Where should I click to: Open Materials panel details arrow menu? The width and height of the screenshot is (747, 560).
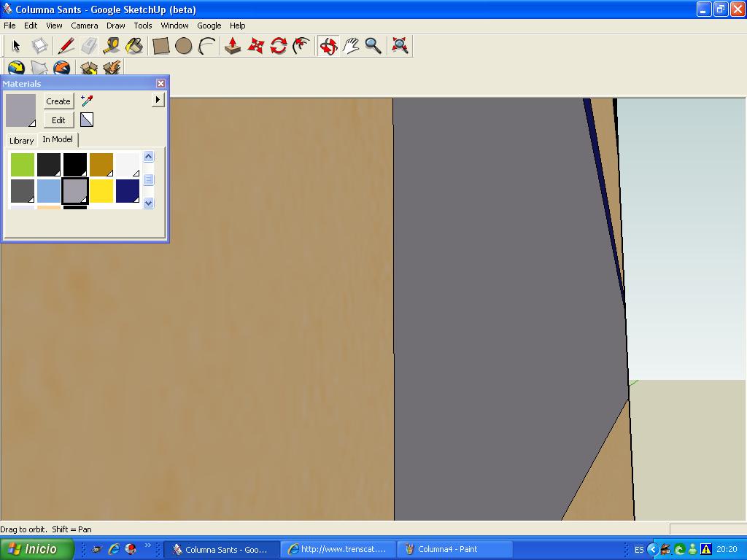tap(158, 99)
